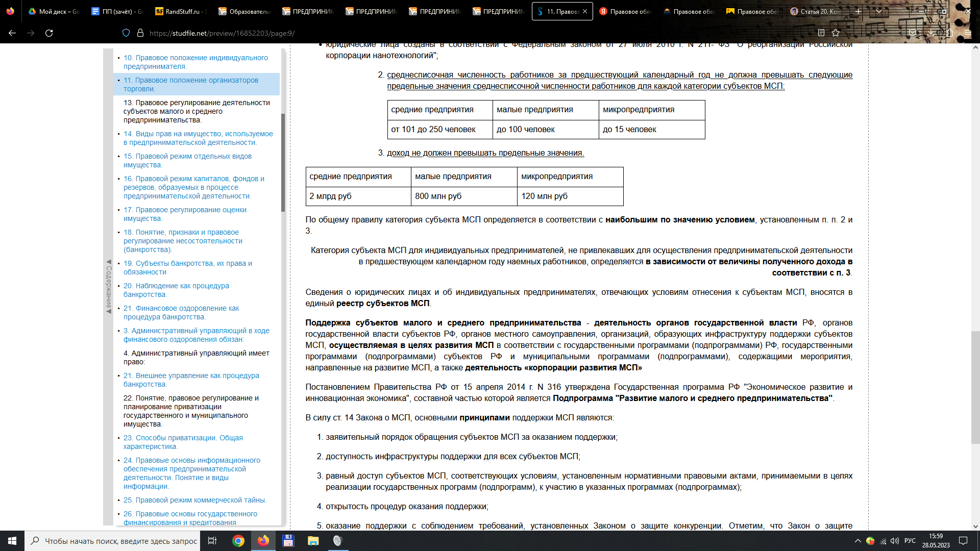The height and width of the screenshot is (551, 980).
Task: Select '22. Понятие, правовое регулирование' item
Action: pyautogui.click(x=191, y=411)
